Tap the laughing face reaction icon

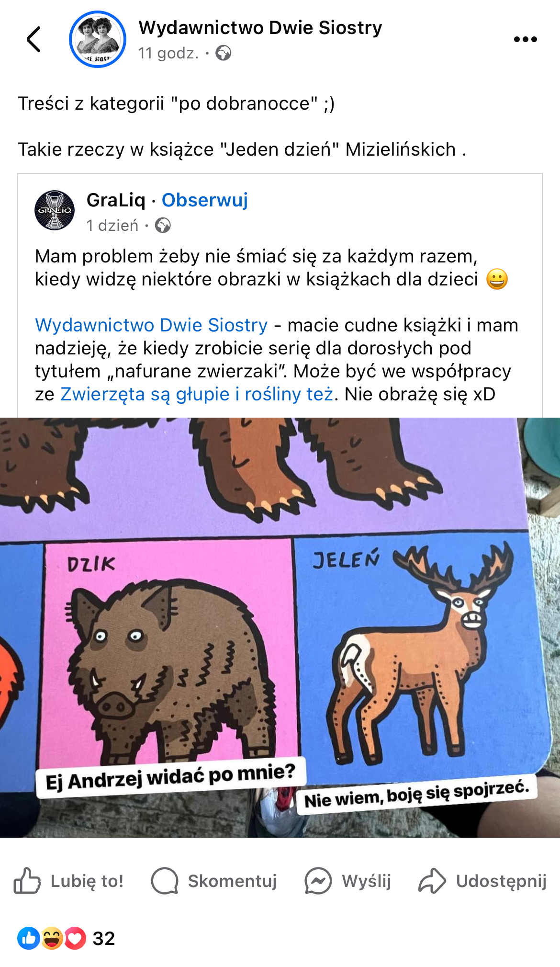pos(52,938)
